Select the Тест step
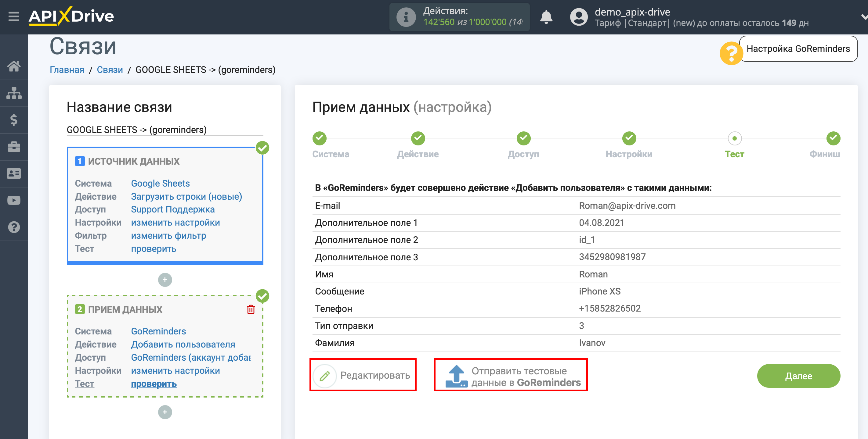 pos(734,138)
